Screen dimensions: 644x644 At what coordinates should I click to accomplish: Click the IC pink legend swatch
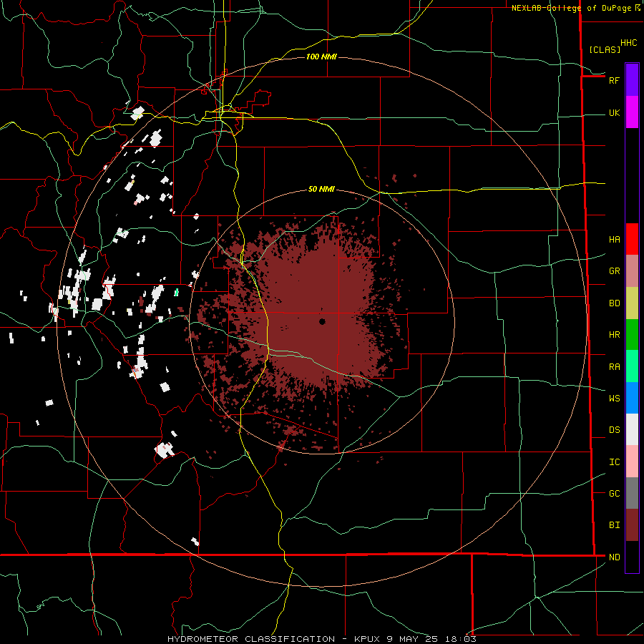632,462
